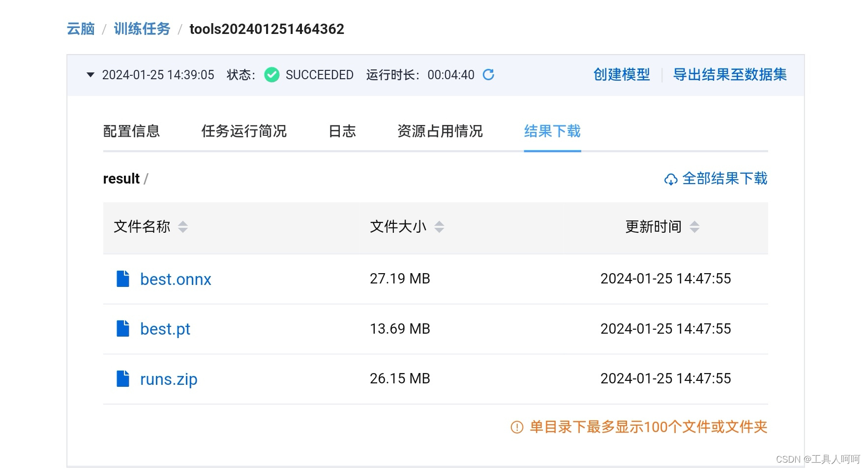Click the update time of best.pt
Screen dimensions: 868x469
point(666,329)
